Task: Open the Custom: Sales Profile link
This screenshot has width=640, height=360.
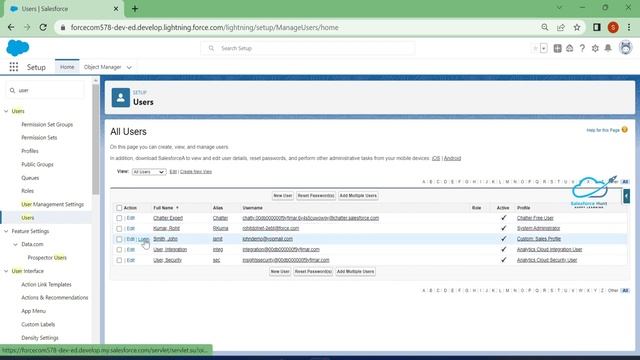Action: [x=539, y=239]
